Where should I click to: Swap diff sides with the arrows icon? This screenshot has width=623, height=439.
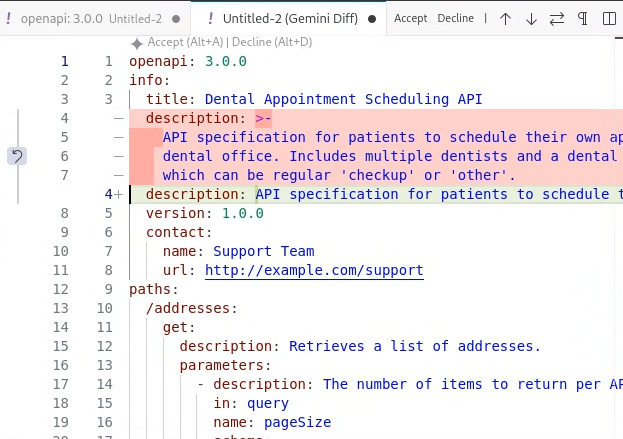click(x=557, y=19)
